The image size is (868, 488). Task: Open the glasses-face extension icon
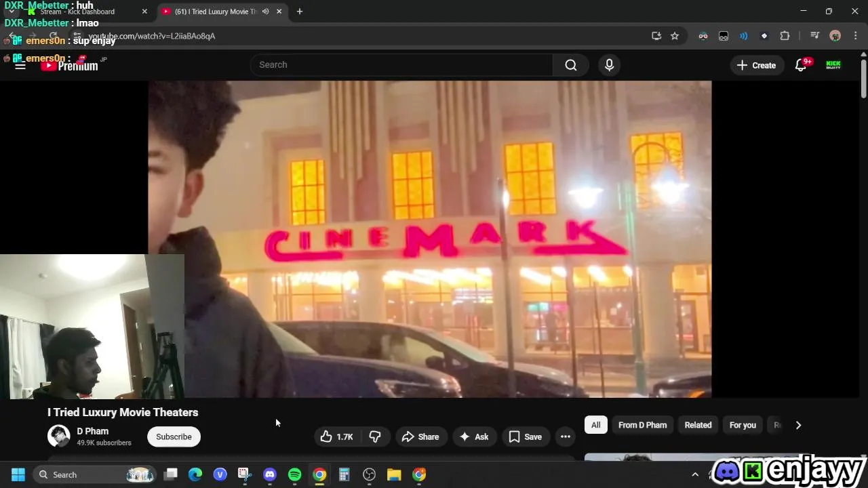[703, 36]
